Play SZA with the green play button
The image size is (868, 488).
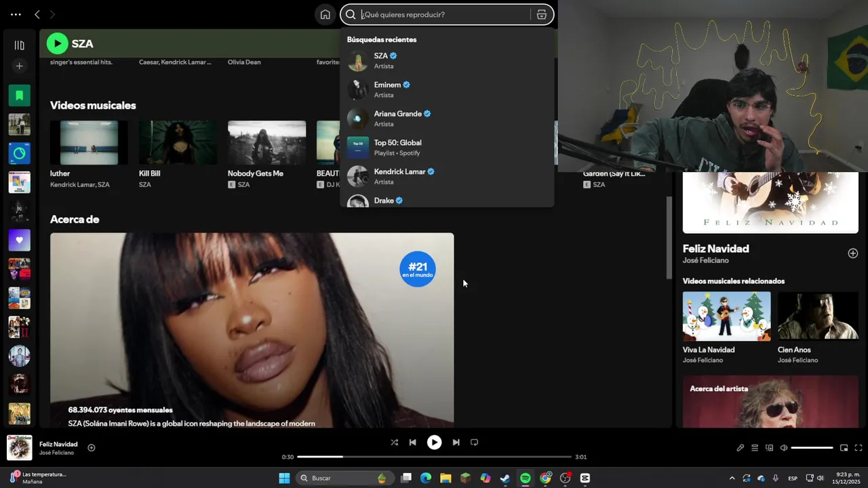coord(58,43)
